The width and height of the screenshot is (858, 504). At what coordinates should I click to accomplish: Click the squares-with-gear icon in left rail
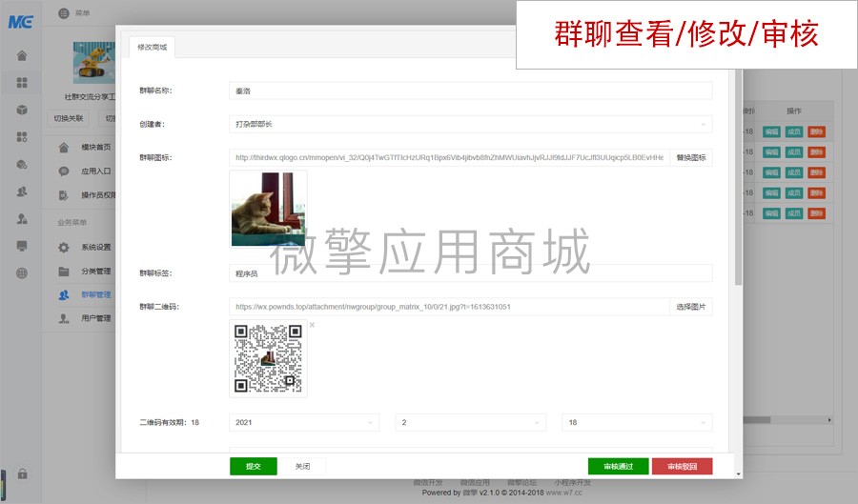22,136
